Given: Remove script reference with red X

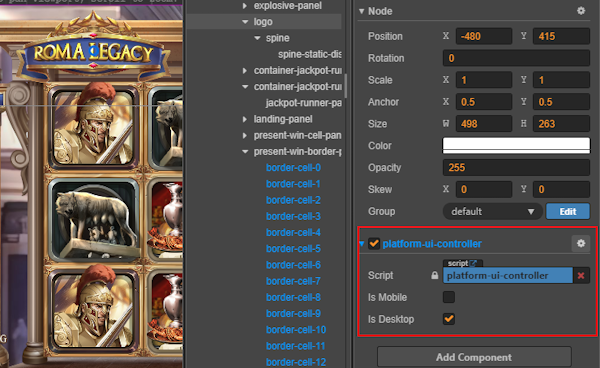Looking at the screenshot, I should (581, 275).
